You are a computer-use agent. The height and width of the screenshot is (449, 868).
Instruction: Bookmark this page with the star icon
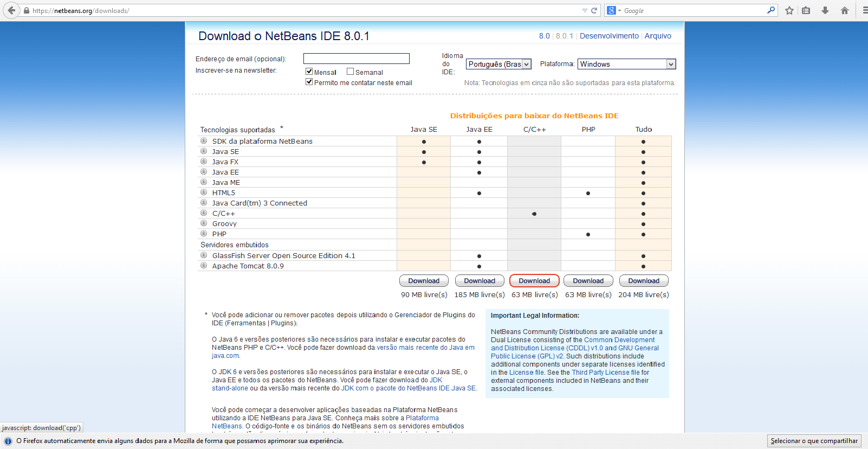pyautogui.click(x=789, y=10)
